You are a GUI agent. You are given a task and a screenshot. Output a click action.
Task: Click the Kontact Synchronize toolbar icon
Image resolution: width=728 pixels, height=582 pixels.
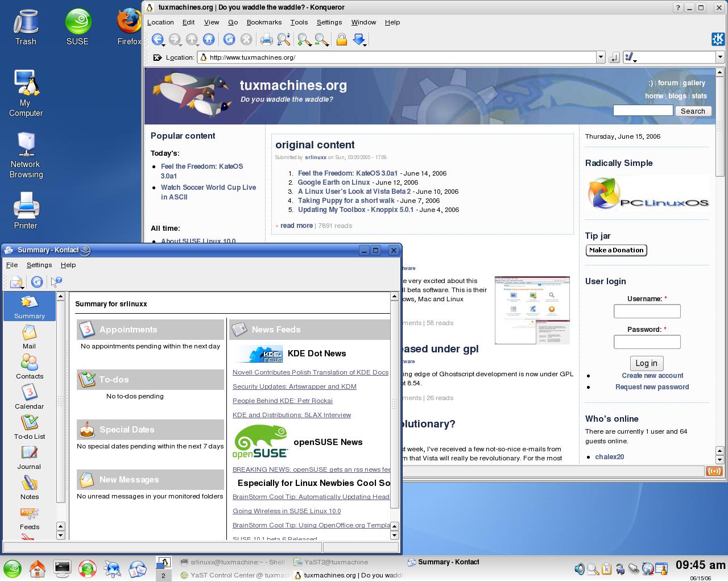tap(37, 281)
